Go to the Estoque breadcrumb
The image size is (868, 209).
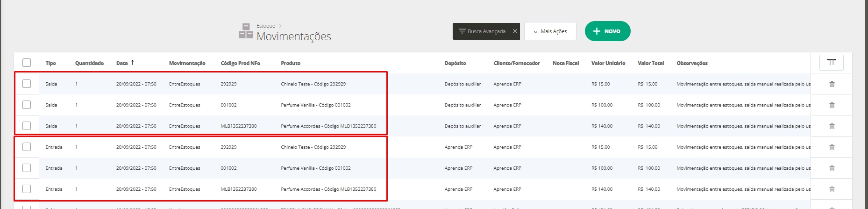pyautogui.click(x=265, y=26)
